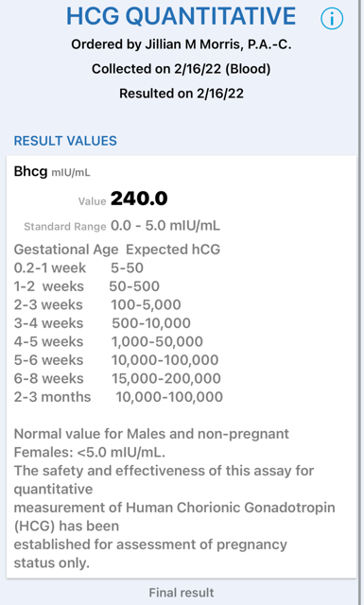Click the 5-6 weeks 10,000-100,000 row

(116, 360)
